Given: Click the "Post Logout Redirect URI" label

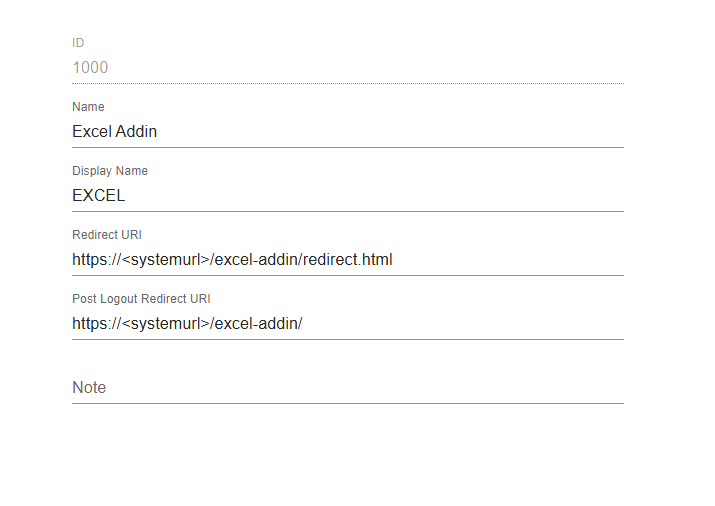Looking at the screenshot, I should 141,299.
